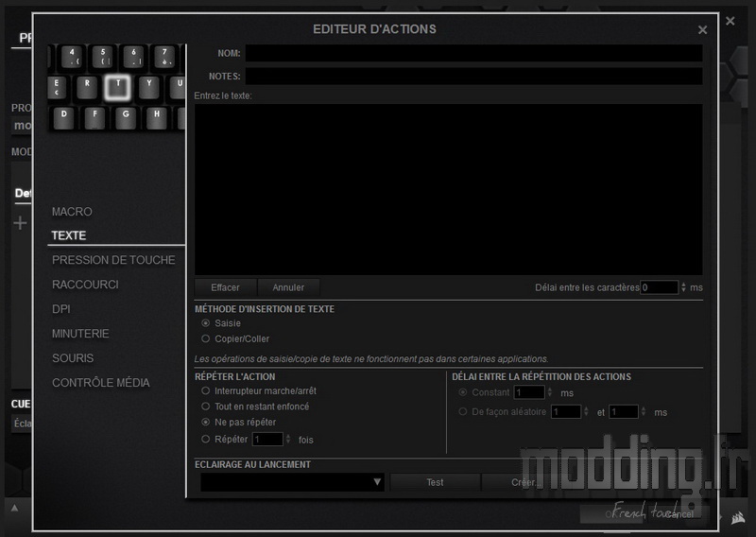Open PRESSION DE TOUCHE action type

click(x=113, y=260)
